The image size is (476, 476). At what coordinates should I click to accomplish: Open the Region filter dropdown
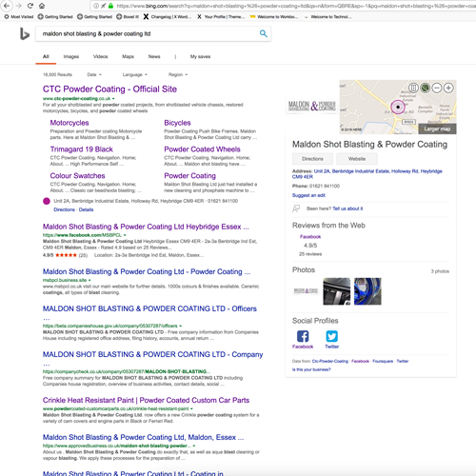pyautogui.click(x=178, y=74)
